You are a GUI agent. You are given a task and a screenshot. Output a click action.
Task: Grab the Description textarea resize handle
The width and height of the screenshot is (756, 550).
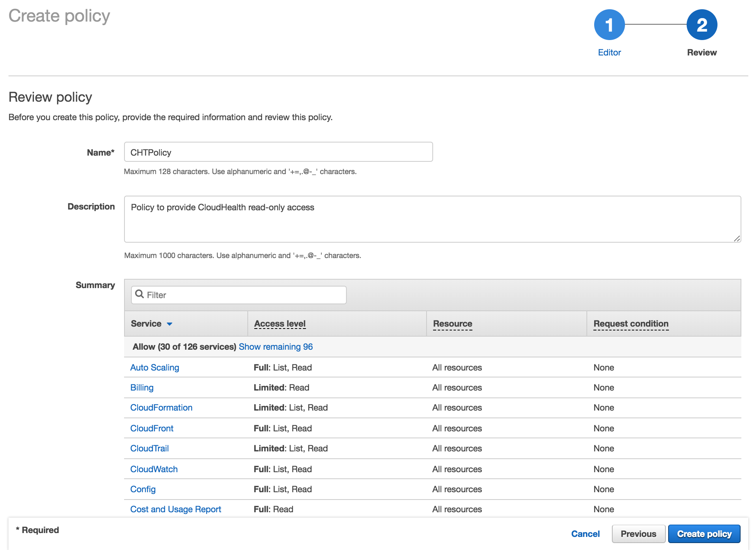coord(737,238)
